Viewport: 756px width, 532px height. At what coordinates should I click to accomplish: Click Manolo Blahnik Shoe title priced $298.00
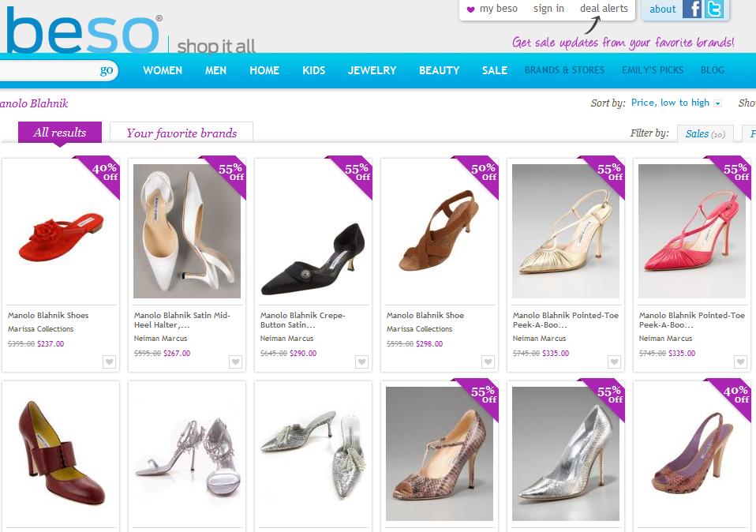click(x=425, y=316)
